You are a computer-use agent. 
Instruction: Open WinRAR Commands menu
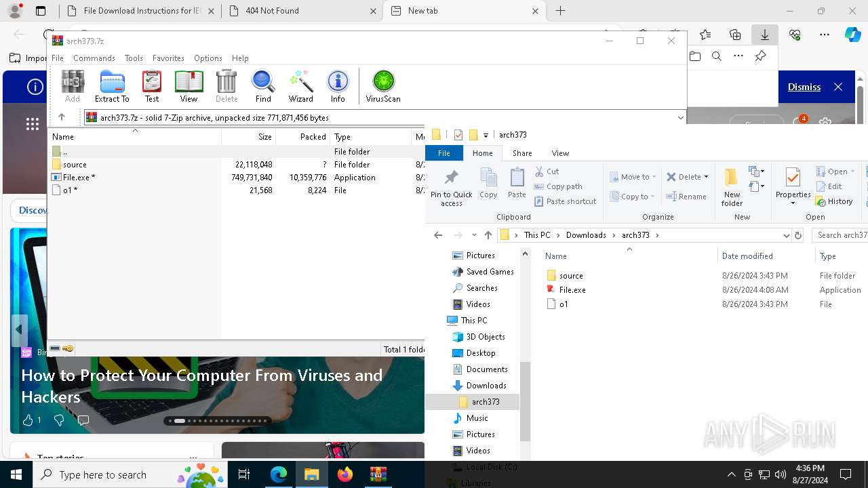pyautogui.click(x=94, y=58)
